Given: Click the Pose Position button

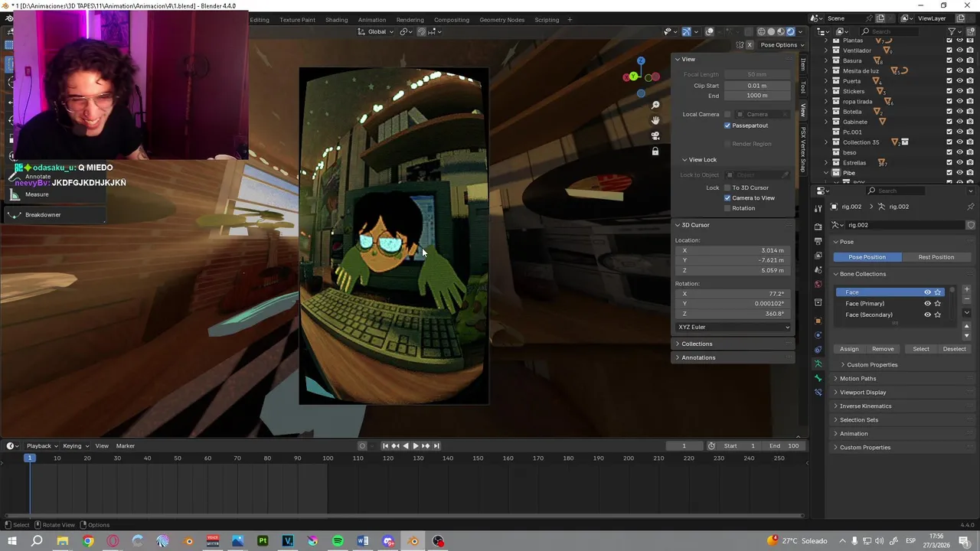Looking at the screenshot, I should point(867,257).
